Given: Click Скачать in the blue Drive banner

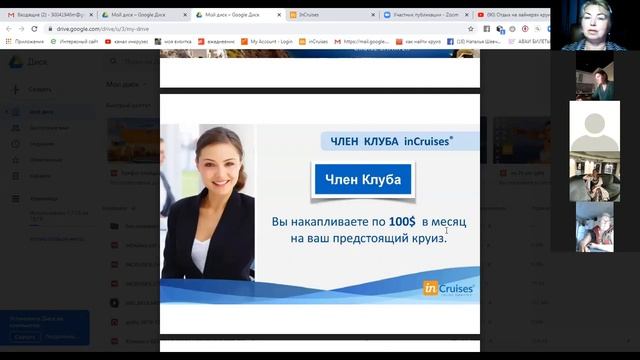Looking at the screenshot, I should [25, 337].
